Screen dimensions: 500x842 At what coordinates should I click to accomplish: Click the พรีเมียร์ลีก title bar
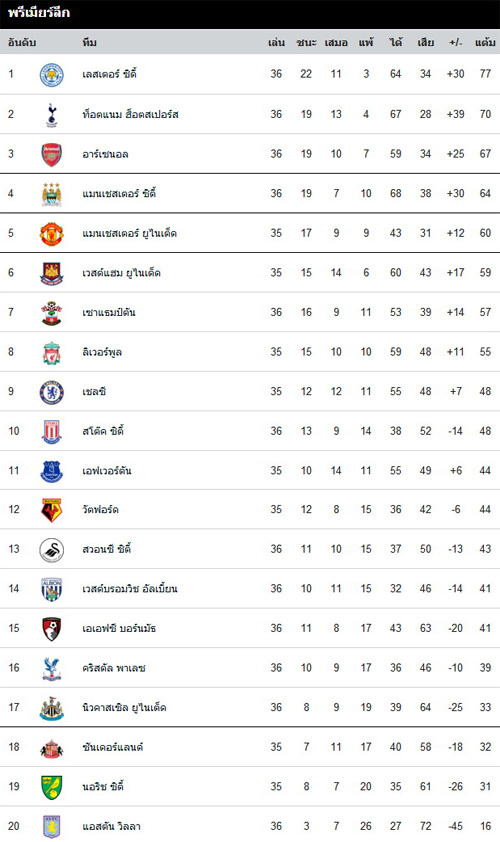click(x=250, y=14)
